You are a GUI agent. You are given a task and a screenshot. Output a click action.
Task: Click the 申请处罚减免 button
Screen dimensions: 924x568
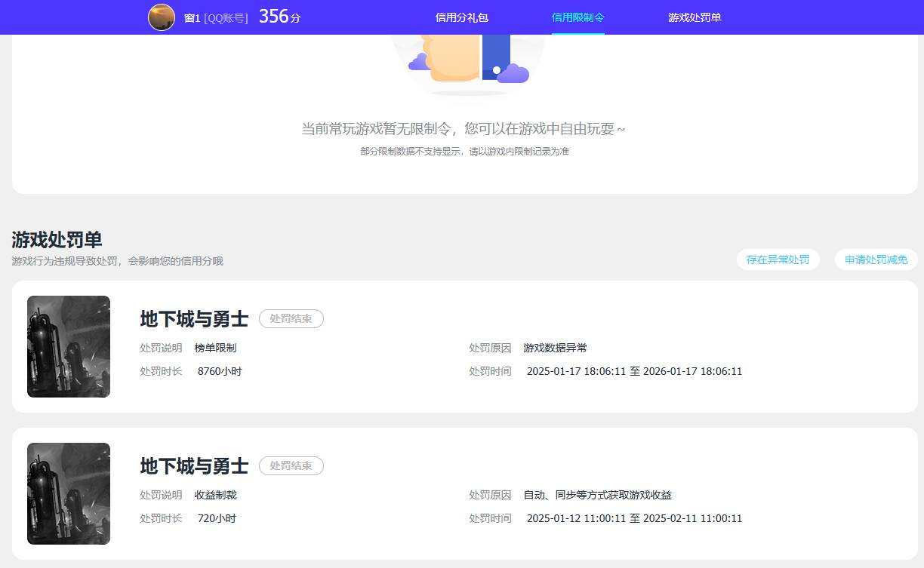[x=876, y=259]
